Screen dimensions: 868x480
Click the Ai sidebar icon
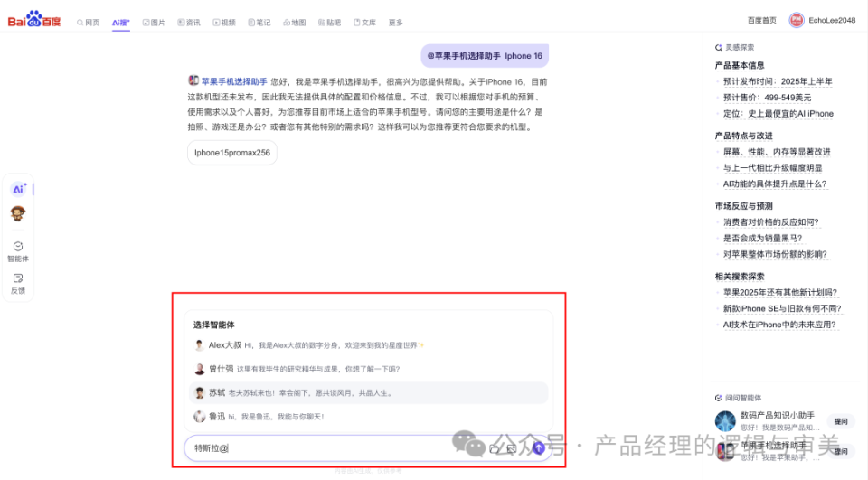pos(18,189)
